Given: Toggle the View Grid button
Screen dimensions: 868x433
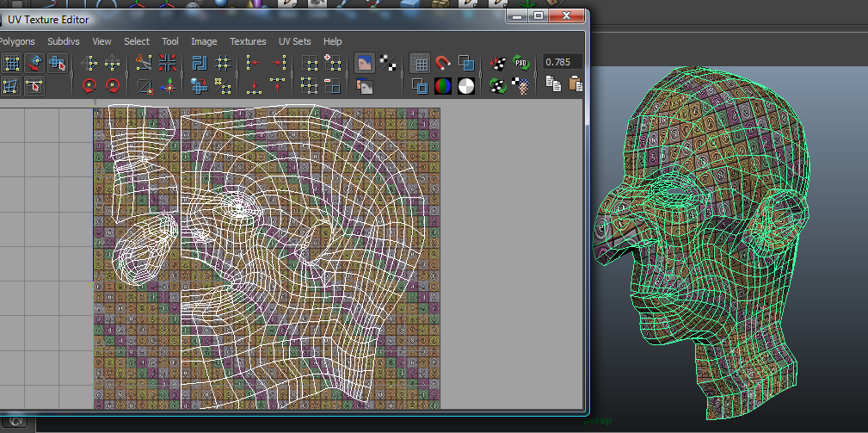Looking at the screenshot, I should point(420,63).
